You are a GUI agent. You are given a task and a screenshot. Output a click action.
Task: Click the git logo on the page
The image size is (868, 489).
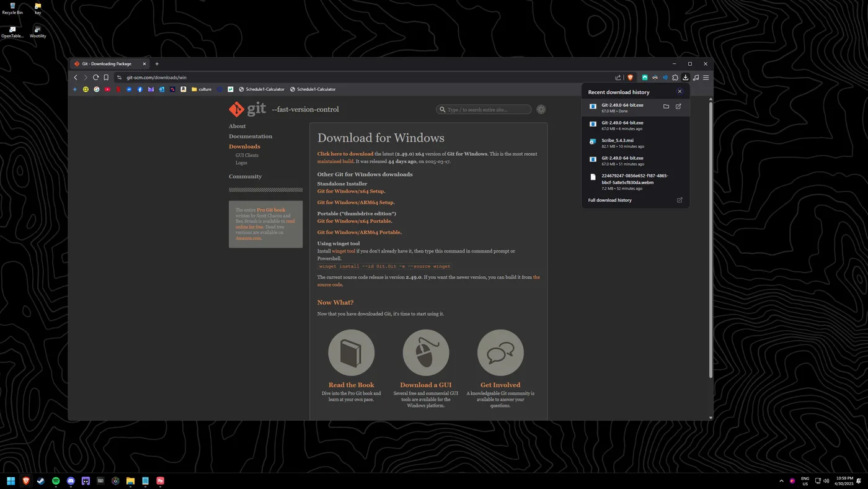tap(247, 109)
